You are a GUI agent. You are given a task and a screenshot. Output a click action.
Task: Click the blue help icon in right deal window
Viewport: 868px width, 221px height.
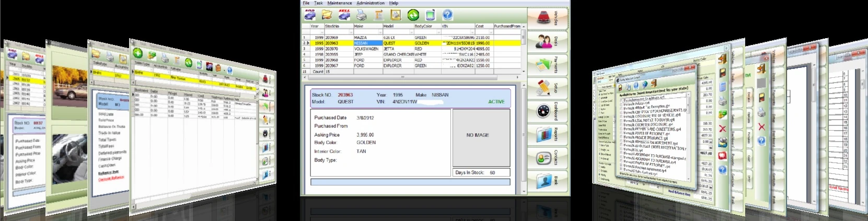(x=722, y=170)
